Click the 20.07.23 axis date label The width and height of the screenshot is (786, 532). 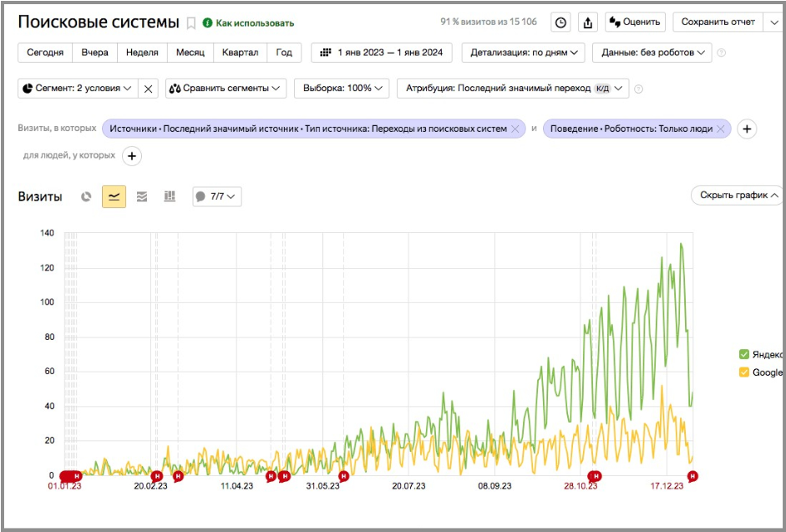pos(408,486)
